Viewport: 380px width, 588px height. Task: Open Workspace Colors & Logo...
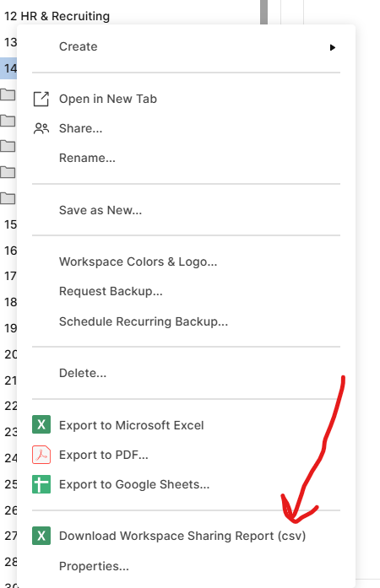point(138,262)
